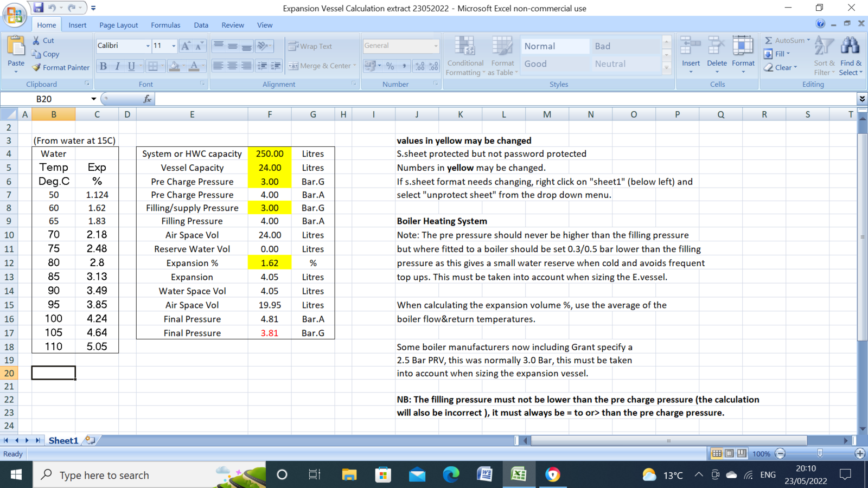Apply the Good cell style

coord(554,63)
